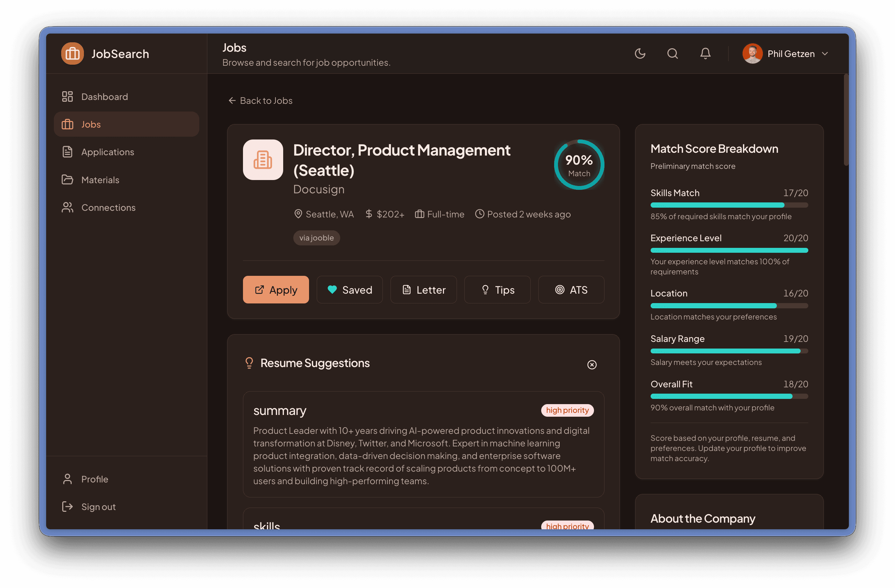Click Phil Getzen's profile avatar

(752, 54)
